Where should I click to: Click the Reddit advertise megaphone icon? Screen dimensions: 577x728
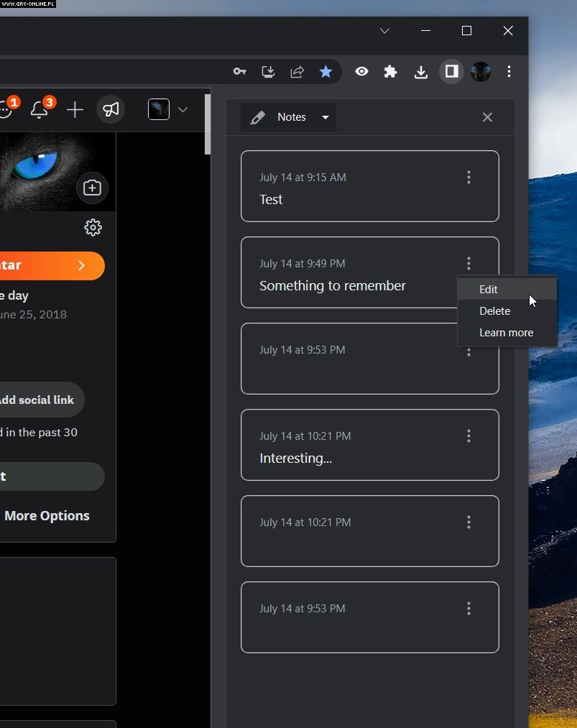[111, 109]
